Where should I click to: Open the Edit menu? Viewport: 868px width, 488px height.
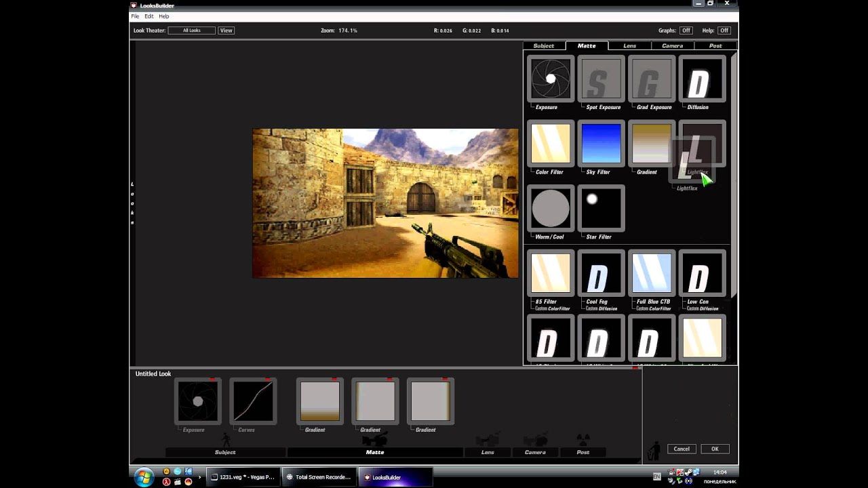tap(149, 16)
